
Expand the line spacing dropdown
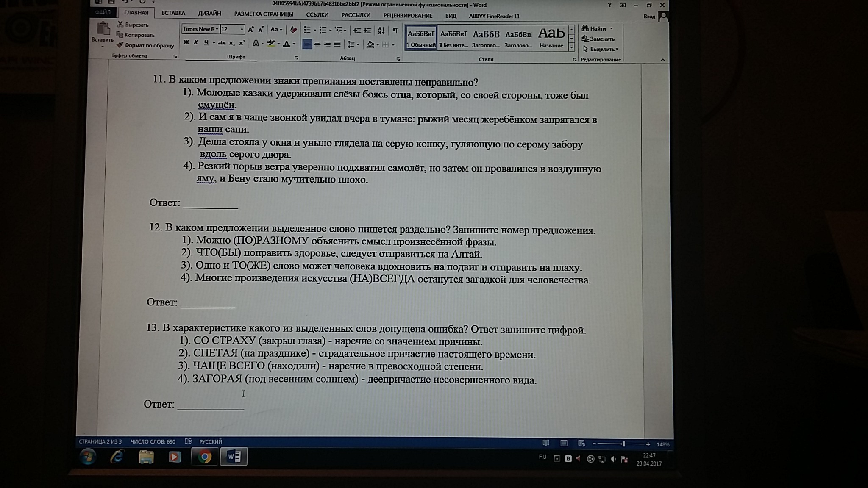click(x=358, y=44)
